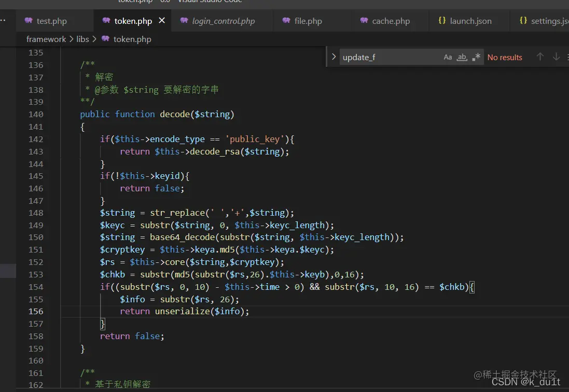Click the framework breadcrumb segment
569x392 pixels.
point(46,39)
